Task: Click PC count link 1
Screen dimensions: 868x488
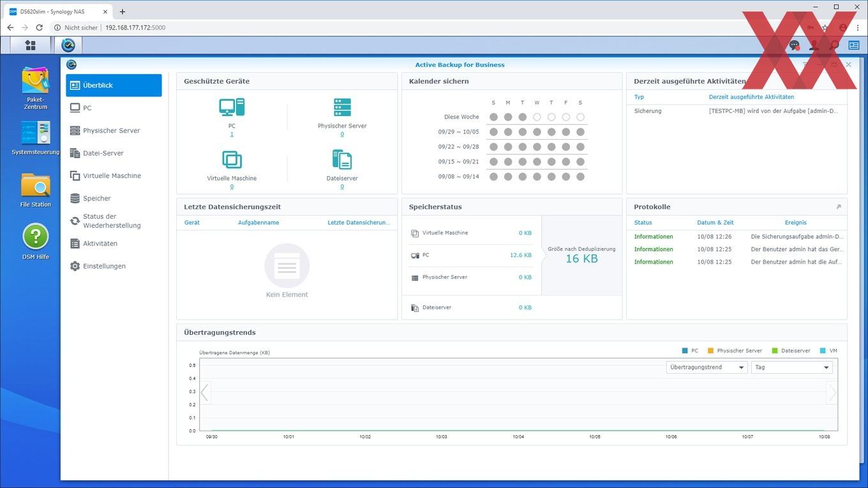Action: (232, 135)
